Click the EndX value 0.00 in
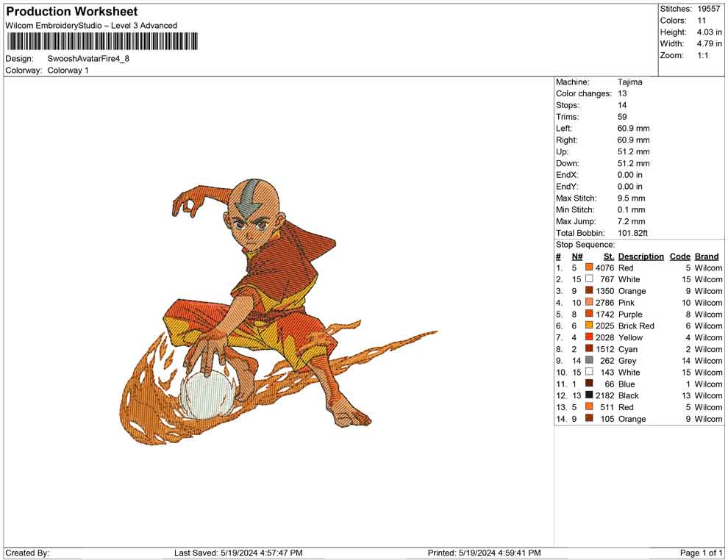Screen dimensions: 728x560 coord(630,174)
